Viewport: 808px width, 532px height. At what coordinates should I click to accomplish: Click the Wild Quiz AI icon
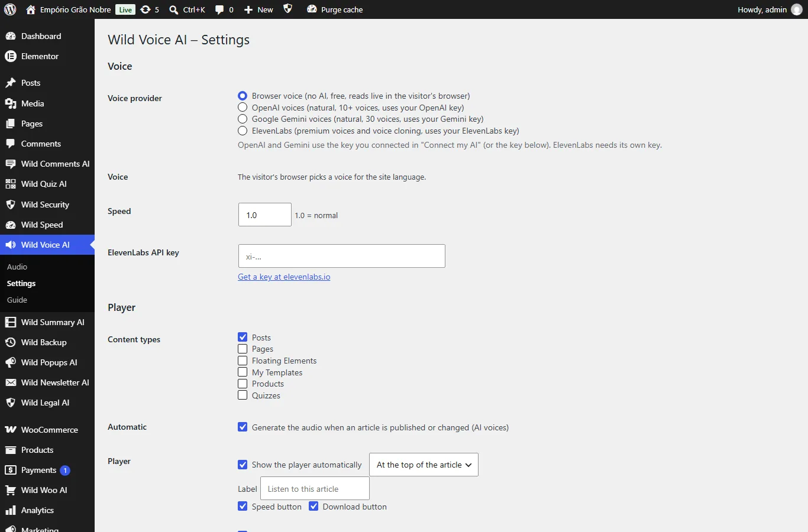pos(11,184)
